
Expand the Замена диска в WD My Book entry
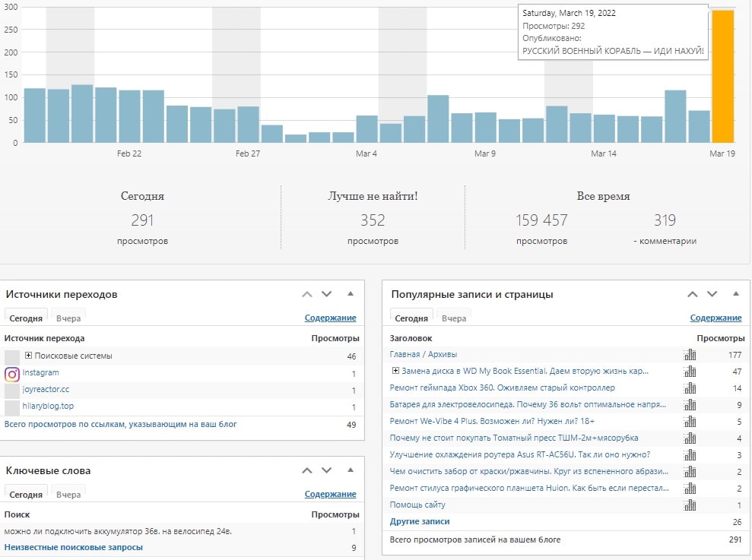[x=395, y=372]
